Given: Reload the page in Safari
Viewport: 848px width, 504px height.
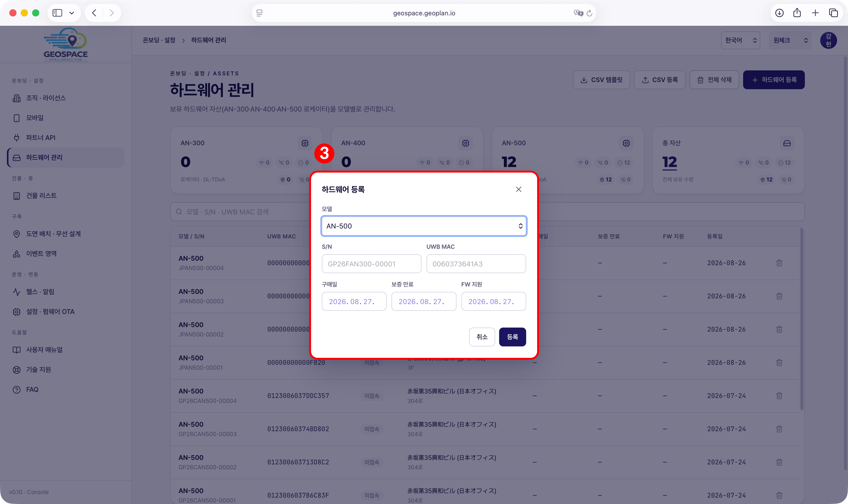Looking at the screenshot, I should [x=589, y=13].
